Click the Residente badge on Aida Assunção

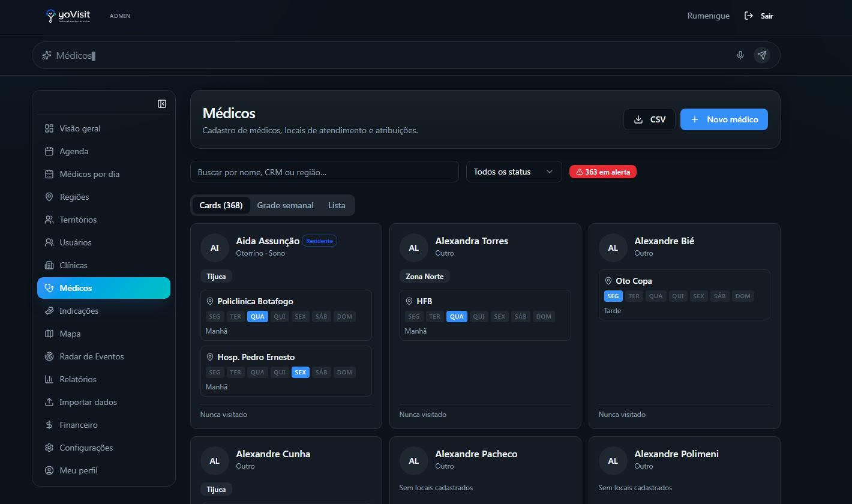coord(319,241)
